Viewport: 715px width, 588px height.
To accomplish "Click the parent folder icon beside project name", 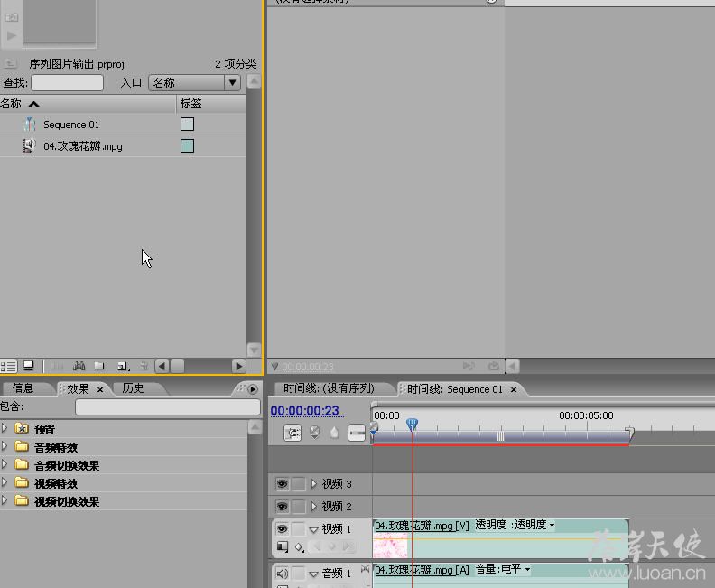I will (10, 64).
